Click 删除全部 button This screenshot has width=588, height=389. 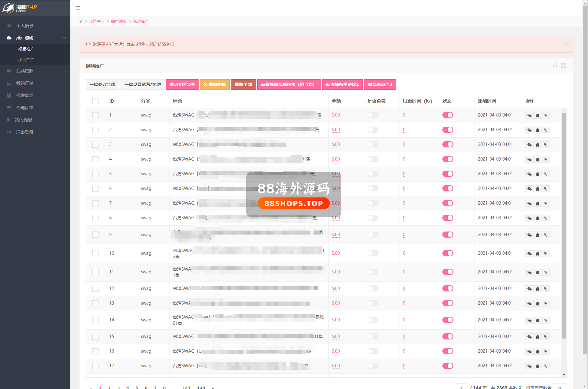coord(244,84)
